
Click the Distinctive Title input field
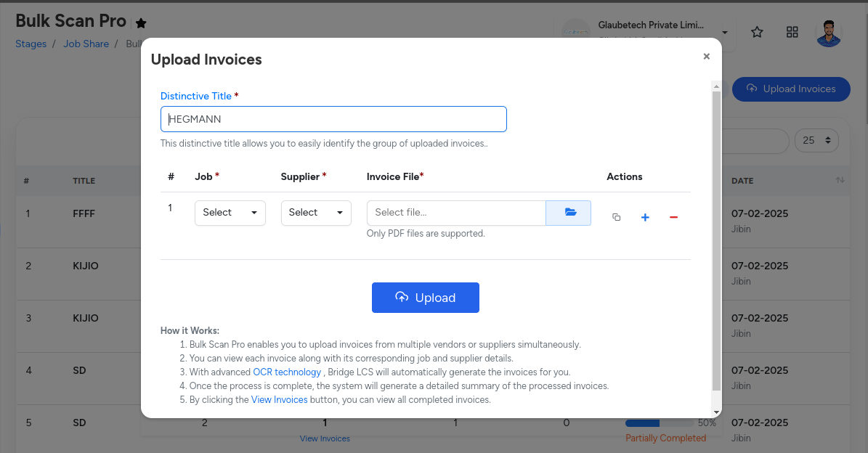click(333, 119)
